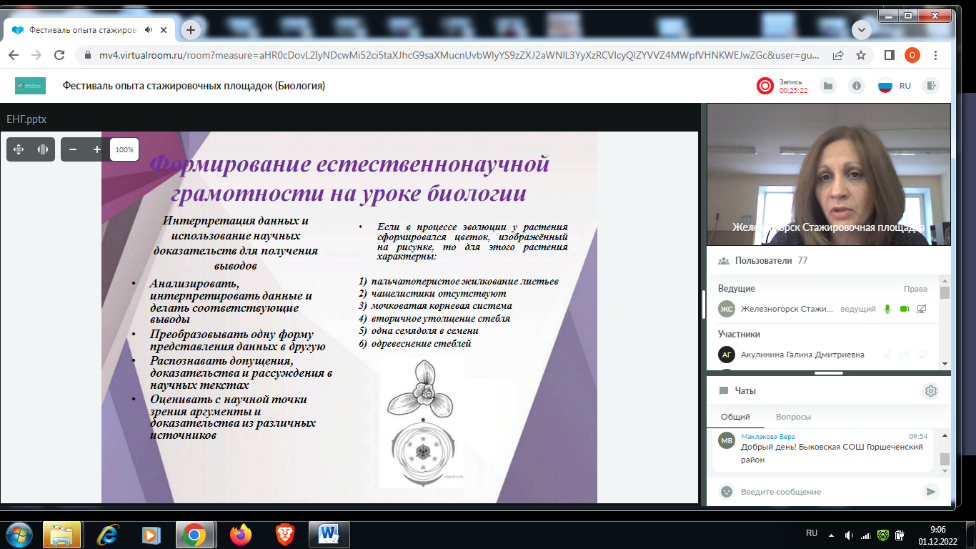Open the emoji picker in chat
Screen dimensions: 976x549
click(726, 492)
